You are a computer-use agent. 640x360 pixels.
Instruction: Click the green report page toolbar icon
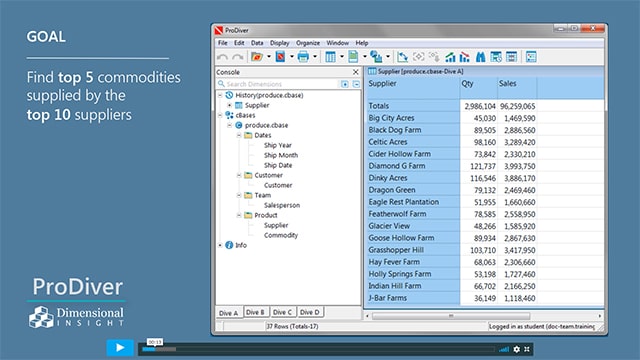353,57
